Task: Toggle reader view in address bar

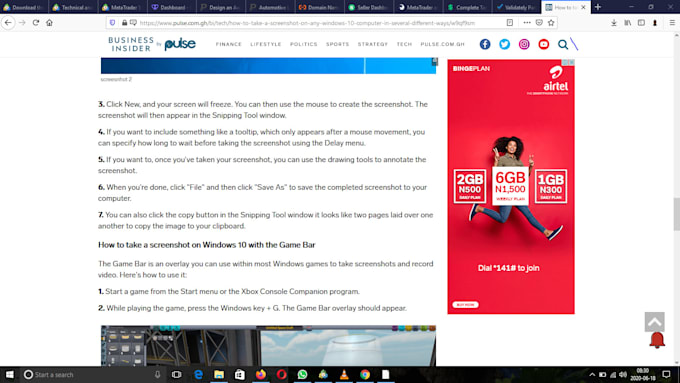Action: pyautogui.click(x=510, y=23)
